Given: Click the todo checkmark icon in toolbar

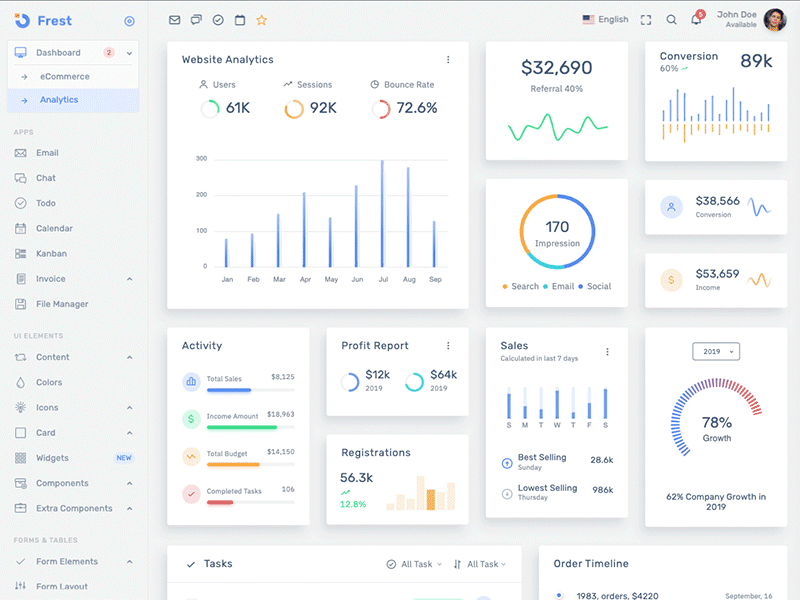Looking at the screenshot, I should tap(218, 20).
